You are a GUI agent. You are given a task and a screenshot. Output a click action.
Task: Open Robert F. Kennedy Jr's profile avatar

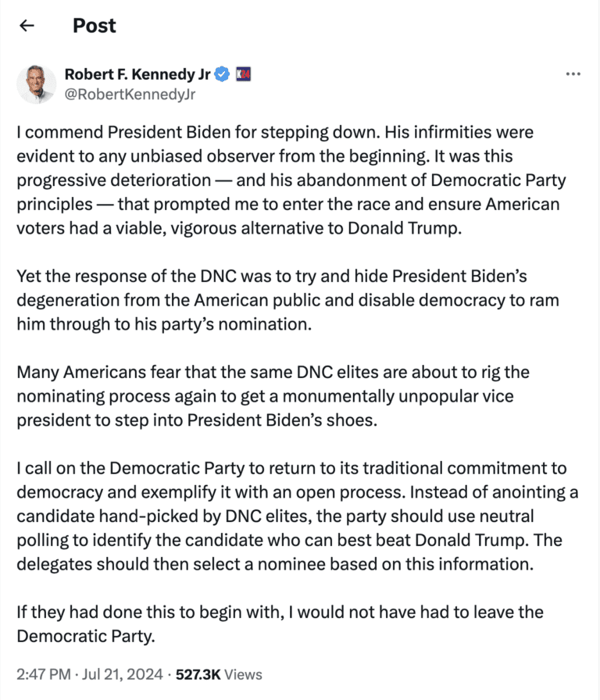37,85
